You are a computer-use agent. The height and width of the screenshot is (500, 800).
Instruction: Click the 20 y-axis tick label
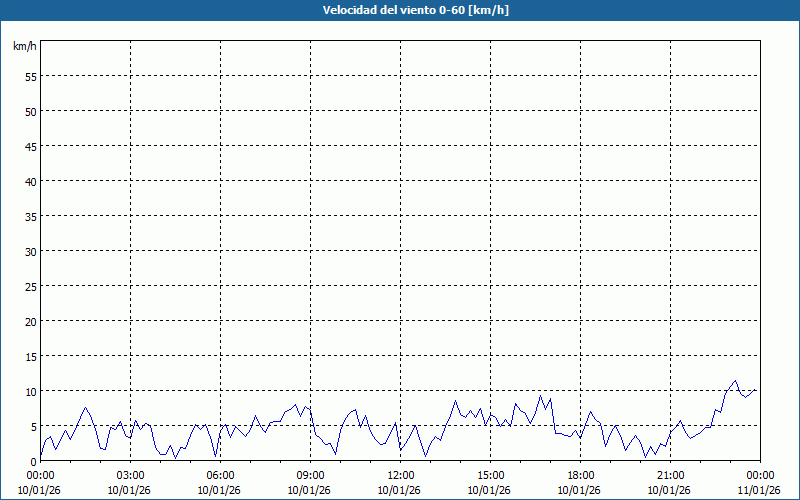pos(30,321)
